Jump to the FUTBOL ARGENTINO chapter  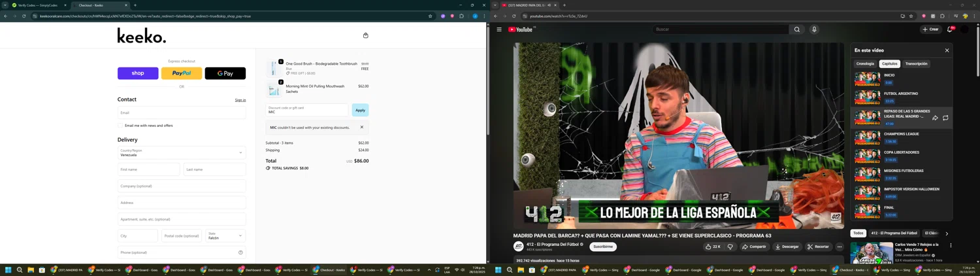[x=902, y=97]
